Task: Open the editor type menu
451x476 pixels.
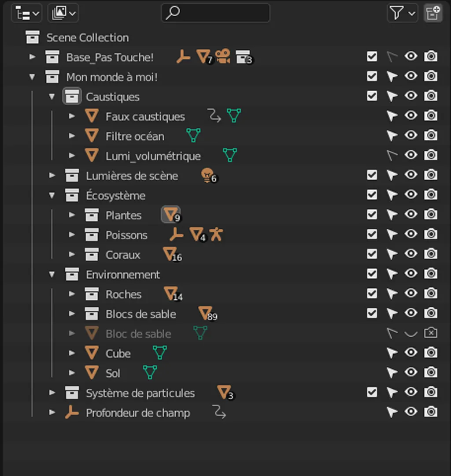Action: click(26, 13)
